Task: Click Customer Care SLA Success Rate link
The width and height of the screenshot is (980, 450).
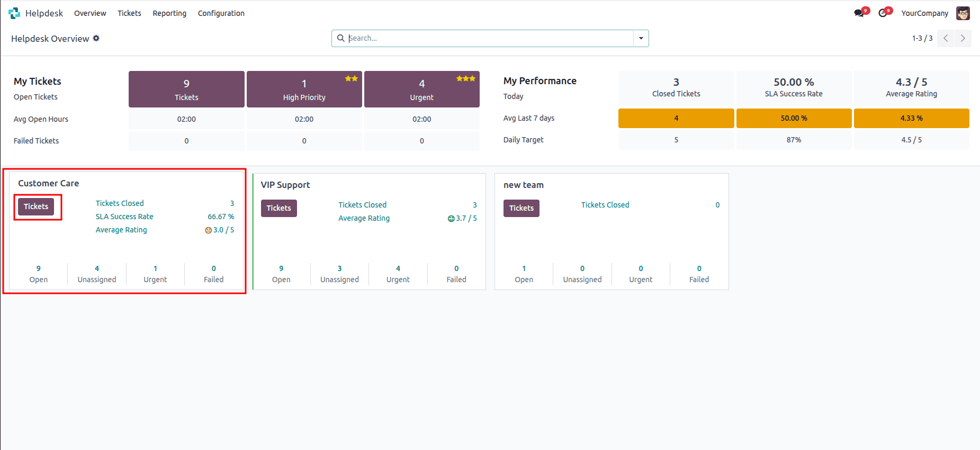Action: point(124,217)
